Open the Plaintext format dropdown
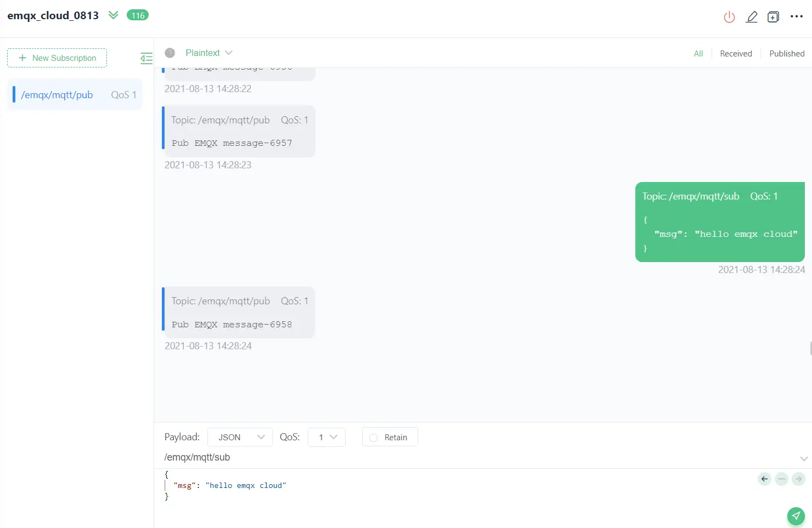Screen dimensions: 812x528 pyautogui.click(x=209, y=53)
